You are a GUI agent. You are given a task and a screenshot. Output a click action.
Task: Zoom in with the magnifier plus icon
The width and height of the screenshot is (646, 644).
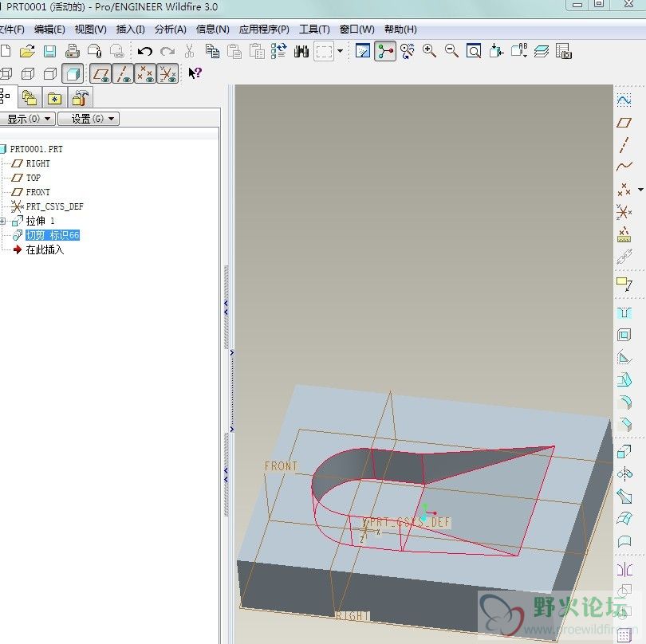[x=429, y=52]
